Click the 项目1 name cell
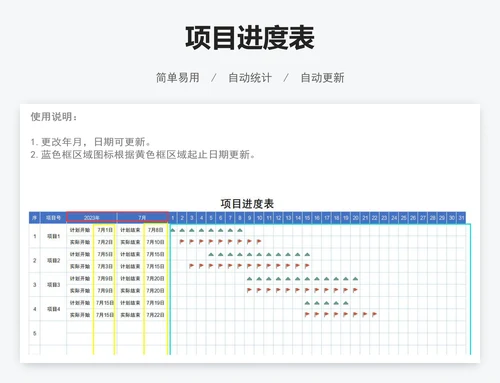This screenshot has height=383, width=500. click(x=53, y=236)
